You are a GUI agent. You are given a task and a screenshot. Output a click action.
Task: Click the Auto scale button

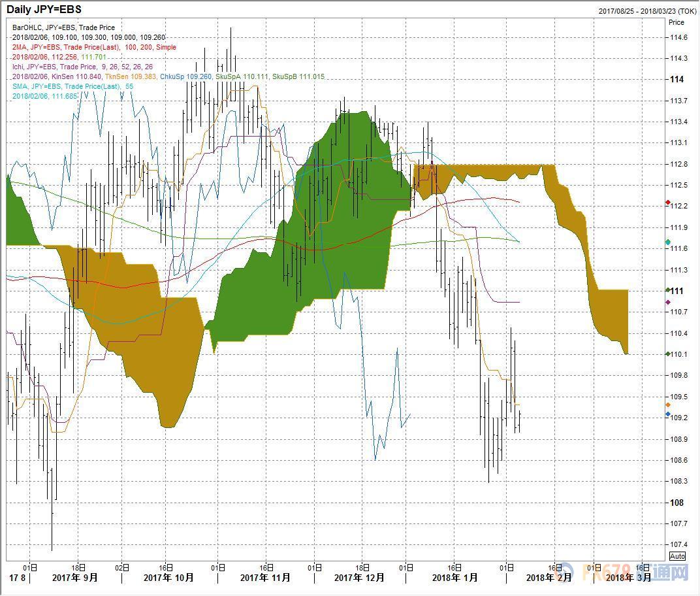point(677,556)
